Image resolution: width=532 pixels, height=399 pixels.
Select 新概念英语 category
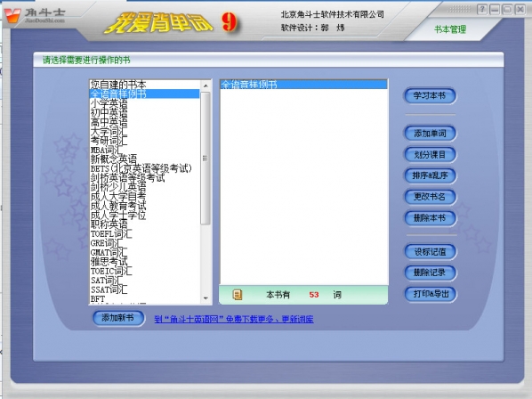[x=144, y=159]
